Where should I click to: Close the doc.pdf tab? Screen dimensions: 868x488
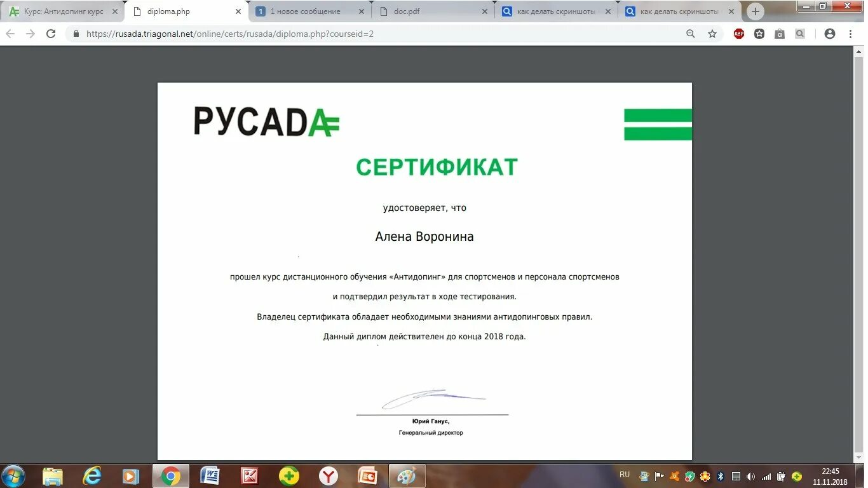click(x=484, y=11)
